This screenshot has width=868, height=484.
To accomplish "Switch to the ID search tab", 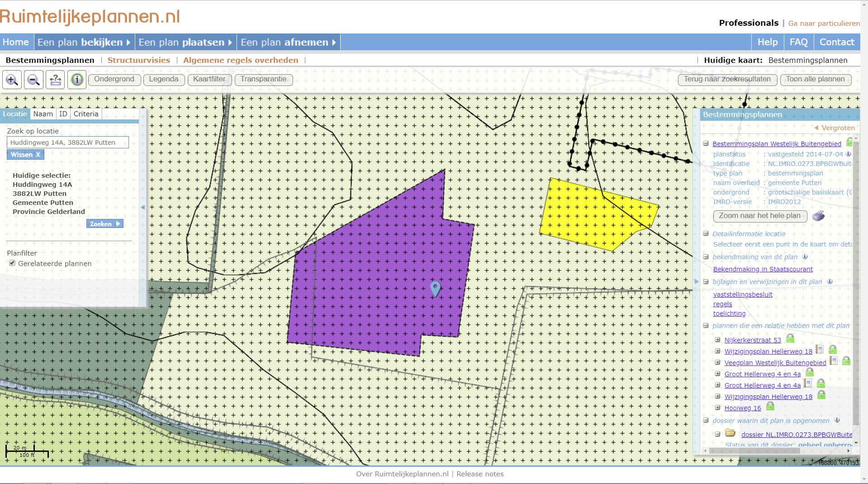I will click(63, 114).
